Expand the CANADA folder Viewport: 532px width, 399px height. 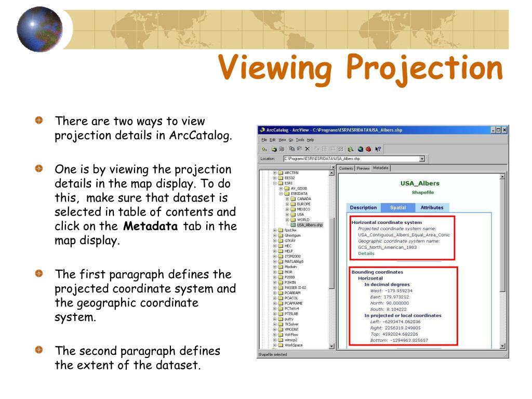pos(287,199)
